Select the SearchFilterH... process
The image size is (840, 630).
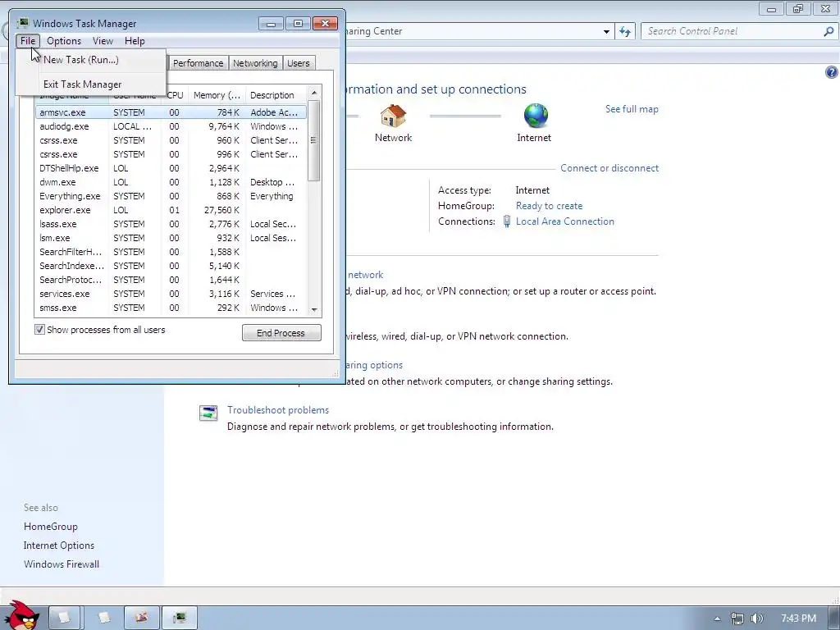(x=171, y=252)
